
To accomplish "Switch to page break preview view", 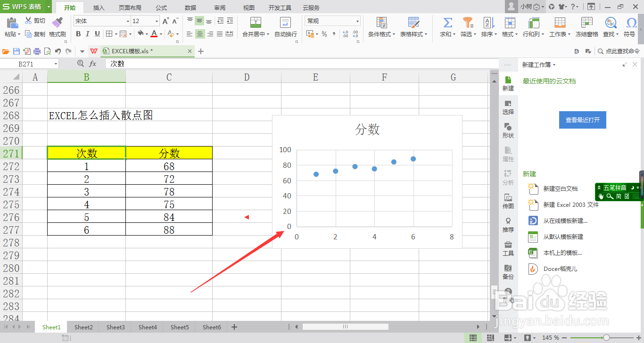I will pyautogui.click(x=491, y=338).
